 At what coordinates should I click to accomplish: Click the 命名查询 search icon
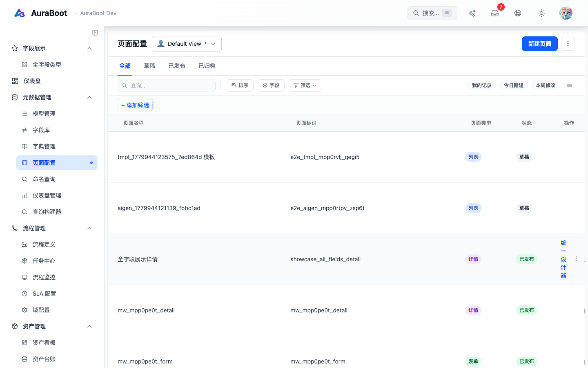pos(24,179)
